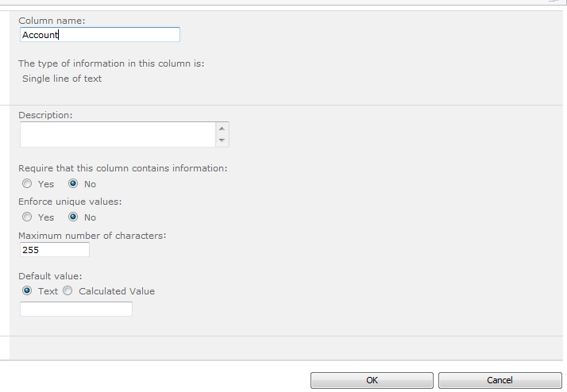Image resolution: width=567 pixels, height=392 pixels.
Task: Click the 'Maximum number of characters:' label
Action: (x=92, y=236)
